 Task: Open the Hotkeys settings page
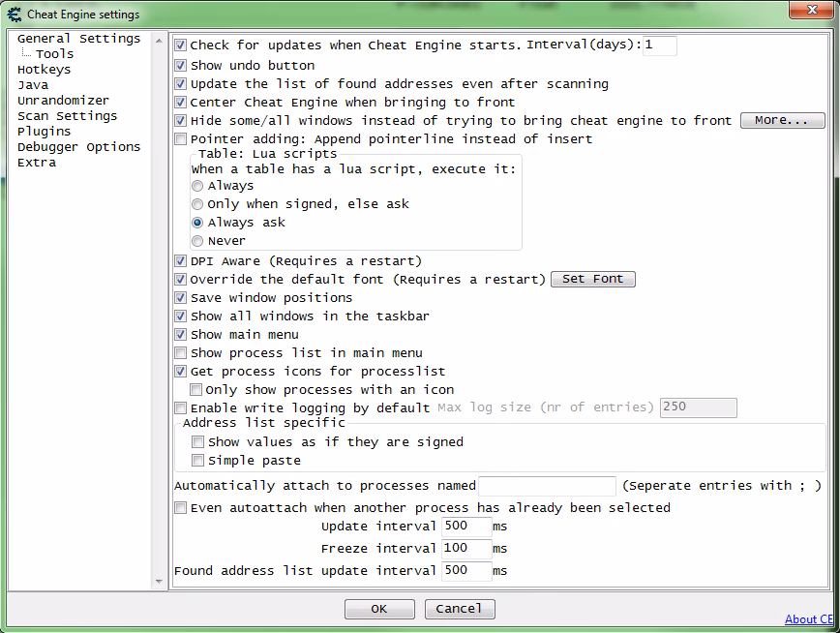coord(44,70)
